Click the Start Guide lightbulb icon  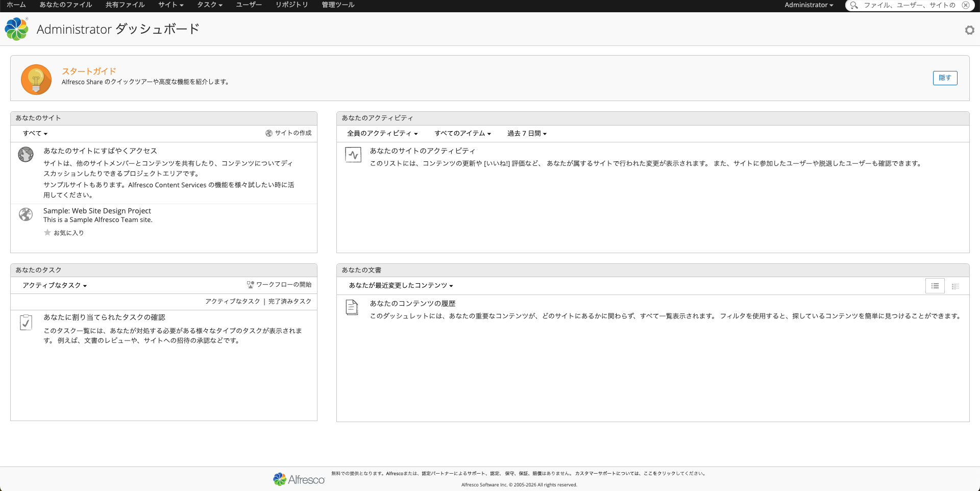point(36,80)
